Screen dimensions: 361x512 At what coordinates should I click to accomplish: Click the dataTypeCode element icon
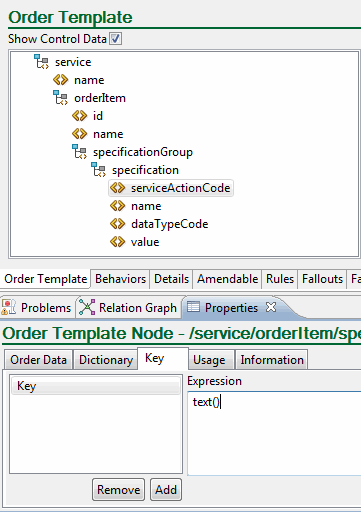[118, 224]
